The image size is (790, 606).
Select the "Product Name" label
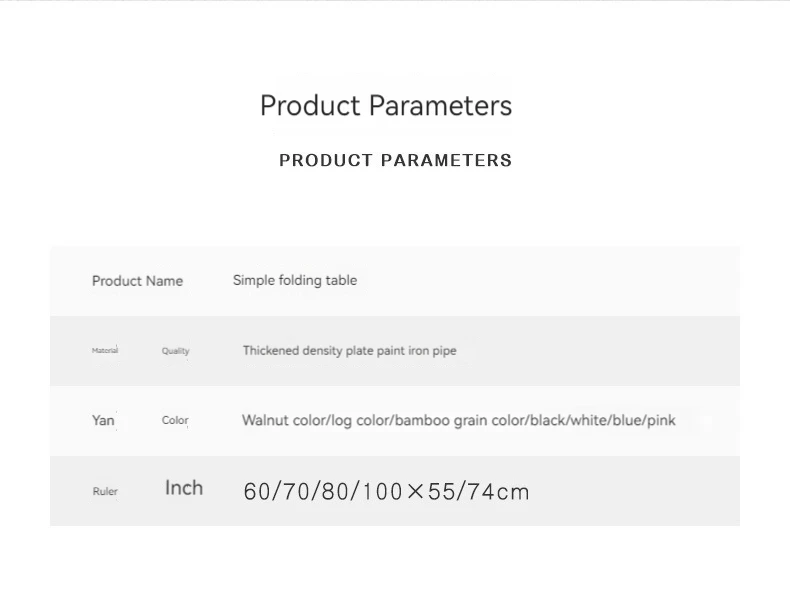[137, 281]
